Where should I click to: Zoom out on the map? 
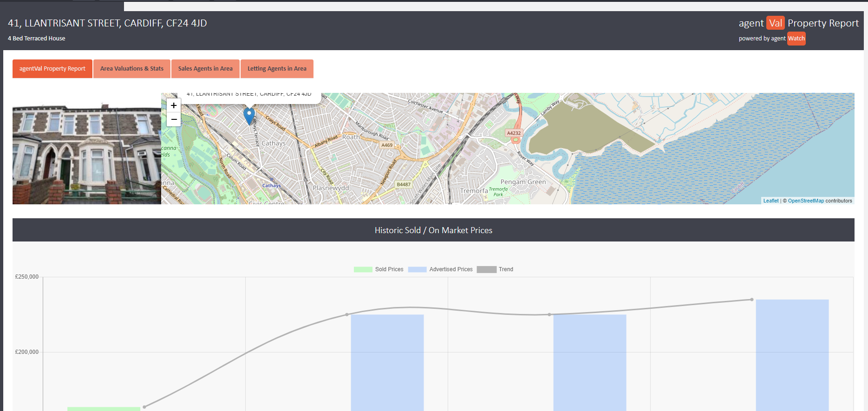click(174, 119)
